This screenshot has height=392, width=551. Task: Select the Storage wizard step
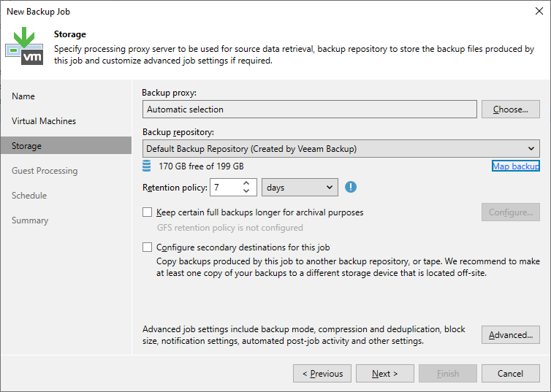66,146
